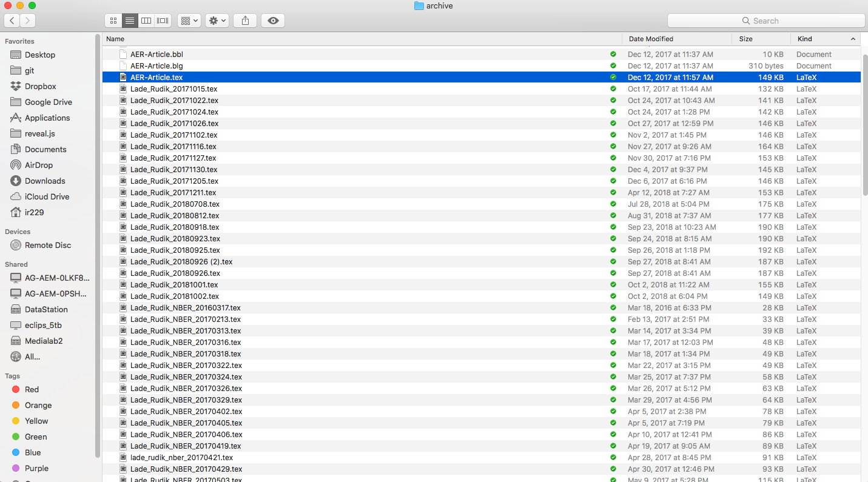The width and height of the screenshot is (868, 482).
Task: Filter by the Blue tag
Action: point(33,452)
